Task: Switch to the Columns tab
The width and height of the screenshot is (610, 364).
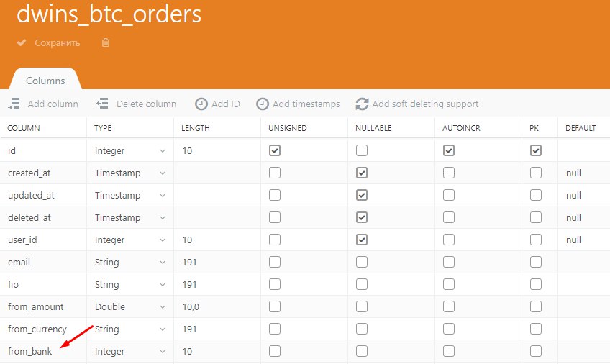Action: click(45, 81)
